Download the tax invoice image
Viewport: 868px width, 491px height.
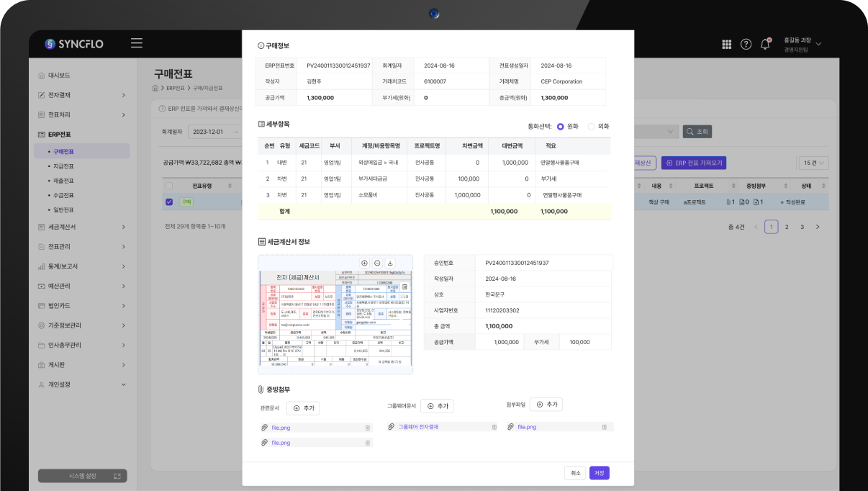point(390,263)
